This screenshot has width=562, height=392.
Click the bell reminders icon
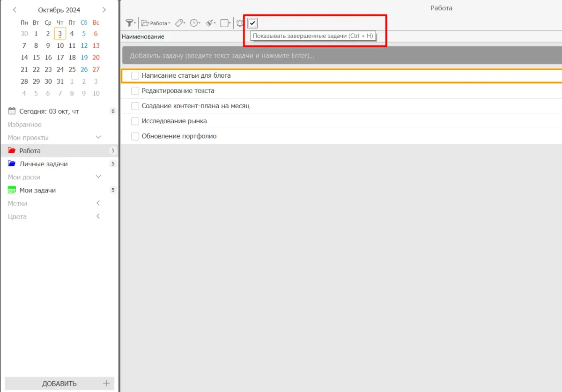[240, 23]
